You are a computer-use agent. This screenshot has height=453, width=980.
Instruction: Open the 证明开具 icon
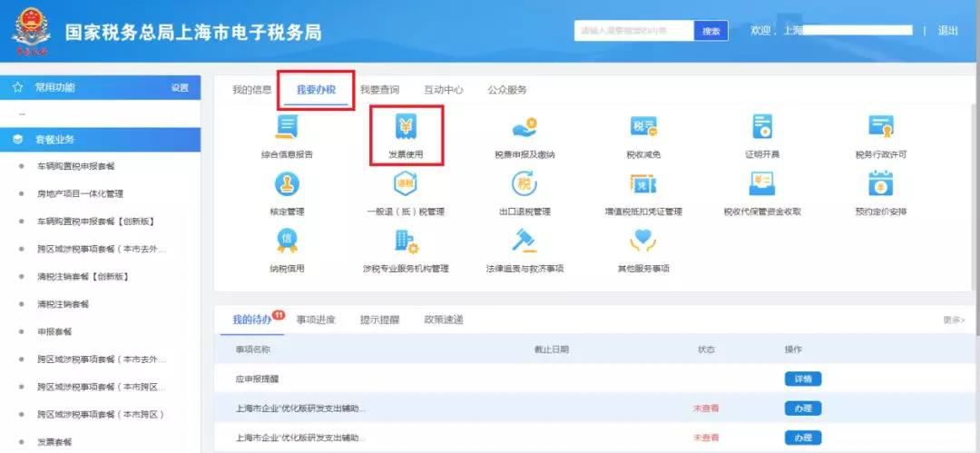coord(762,128)
